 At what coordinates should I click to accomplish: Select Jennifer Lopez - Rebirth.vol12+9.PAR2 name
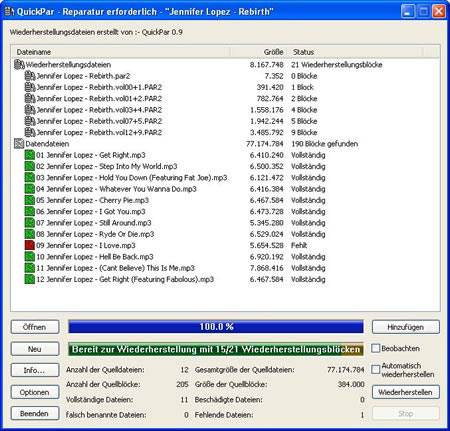click(99, 132)
